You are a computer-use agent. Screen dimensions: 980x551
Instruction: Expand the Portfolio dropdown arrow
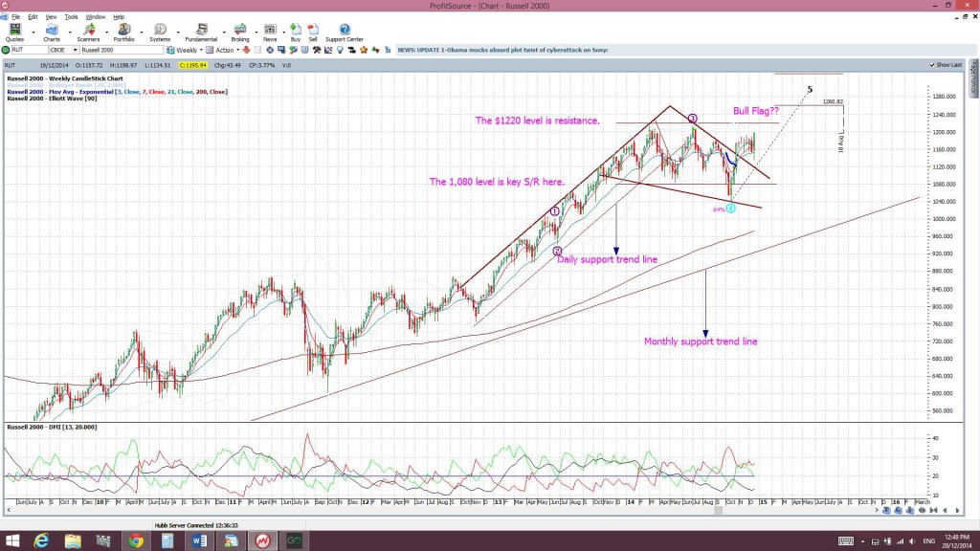point(142,32)
